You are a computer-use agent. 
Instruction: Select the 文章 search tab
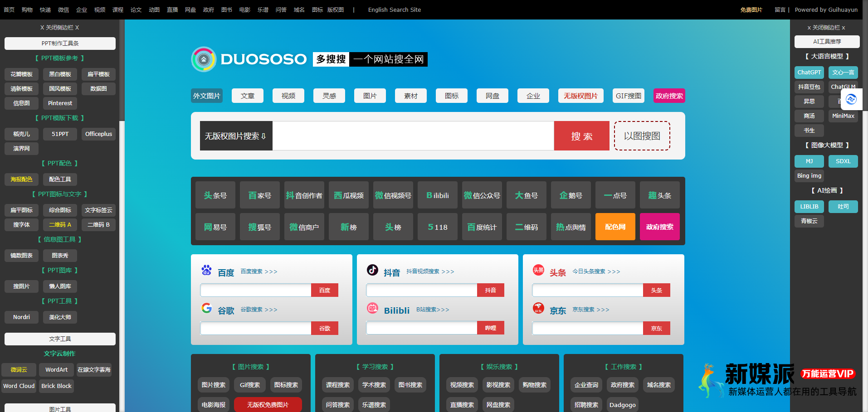[248, 96]
